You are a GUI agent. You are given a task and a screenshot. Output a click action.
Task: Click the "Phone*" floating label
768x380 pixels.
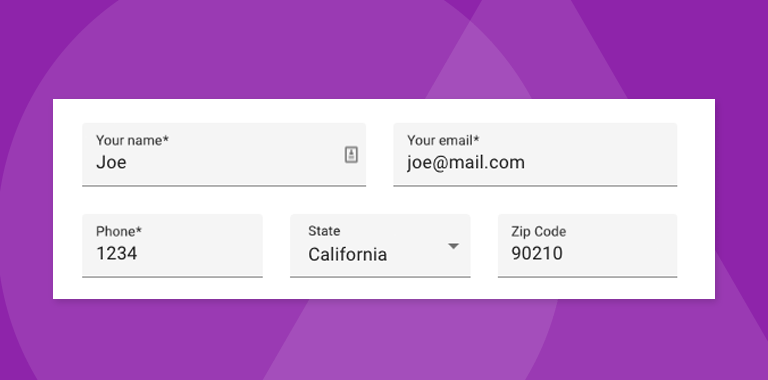[119, 231]
